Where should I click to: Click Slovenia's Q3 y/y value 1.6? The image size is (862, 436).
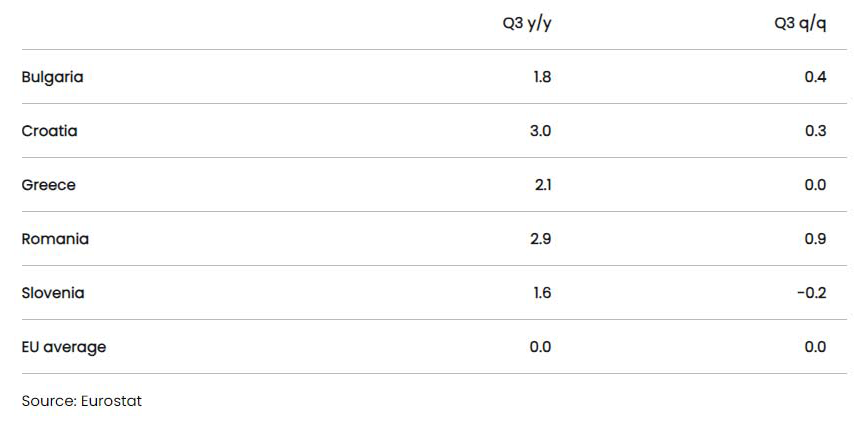click(x=542, y=292)
